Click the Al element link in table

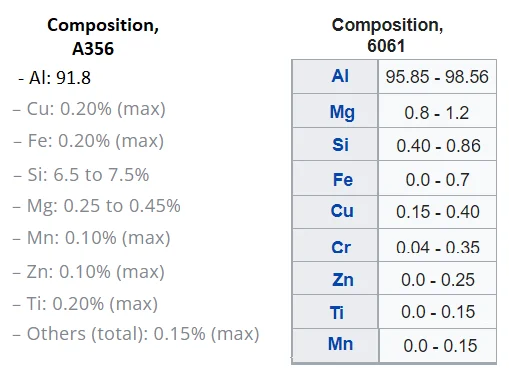(x=340, y=76)
